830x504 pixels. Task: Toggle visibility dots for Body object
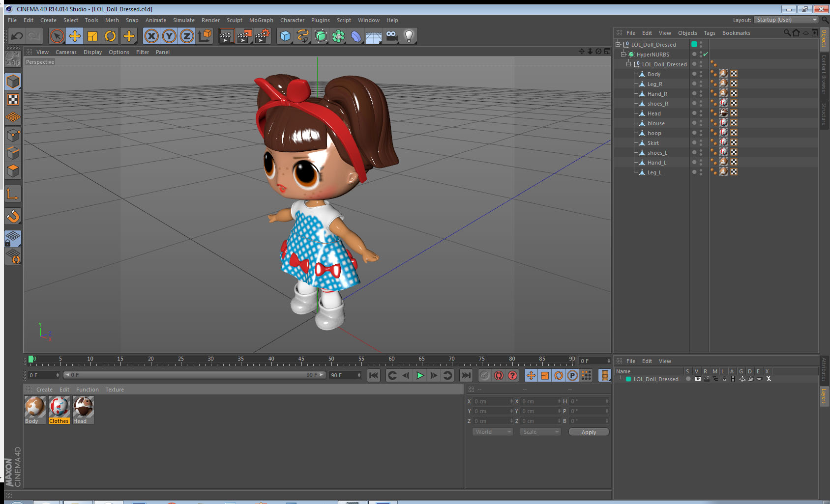(701, 74)
